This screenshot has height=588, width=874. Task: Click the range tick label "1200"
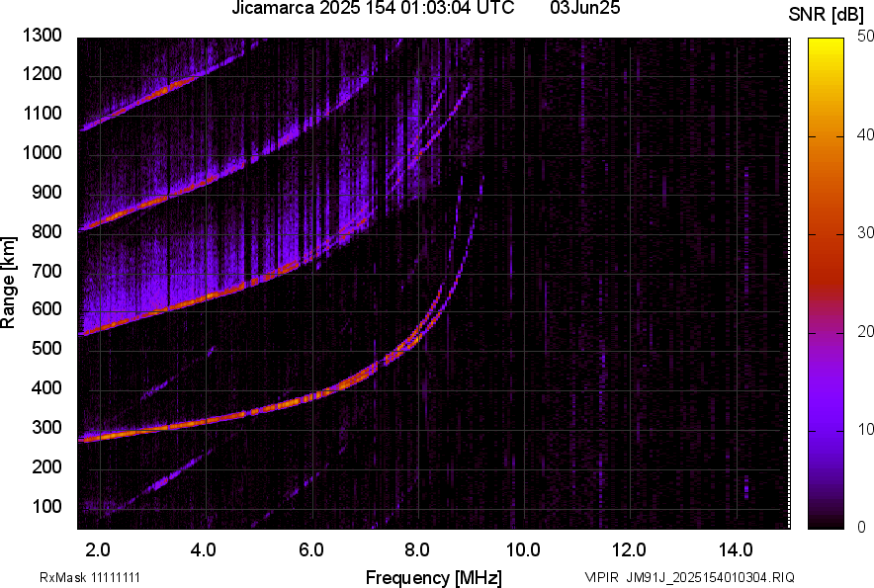click(42, 73)
